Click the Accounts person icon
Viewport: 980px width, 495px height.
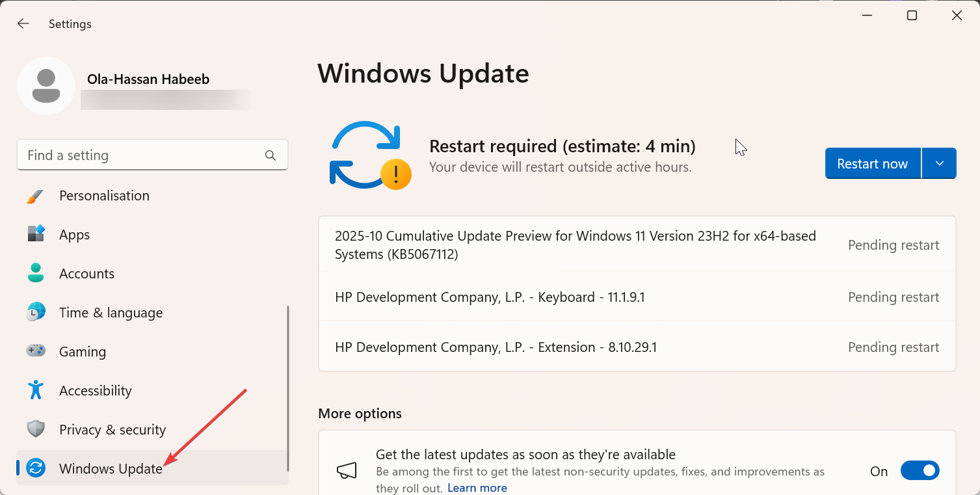pos(36,273)
